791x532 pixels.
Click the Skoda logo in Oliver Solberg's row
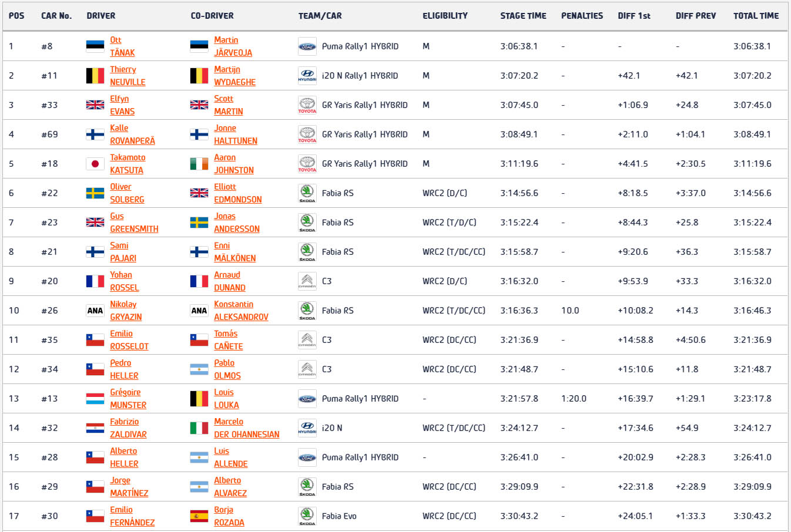(307, 193)
